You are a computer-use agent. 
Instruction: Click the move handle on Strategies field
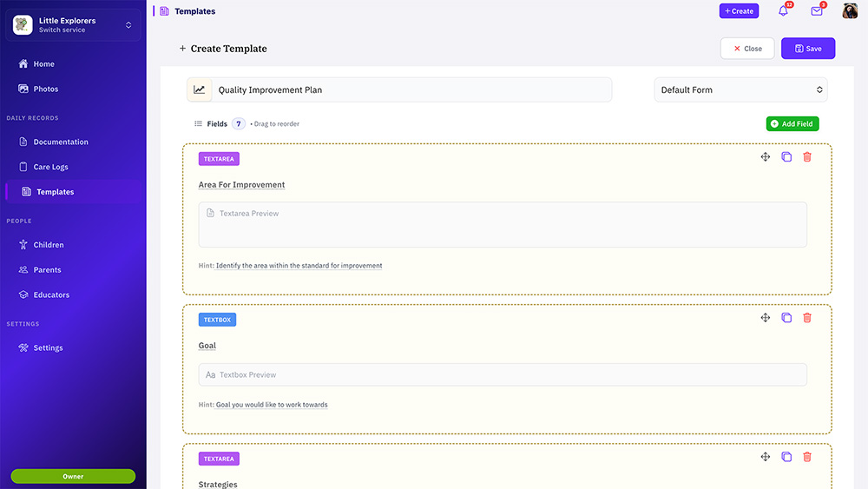click(765, 457)
